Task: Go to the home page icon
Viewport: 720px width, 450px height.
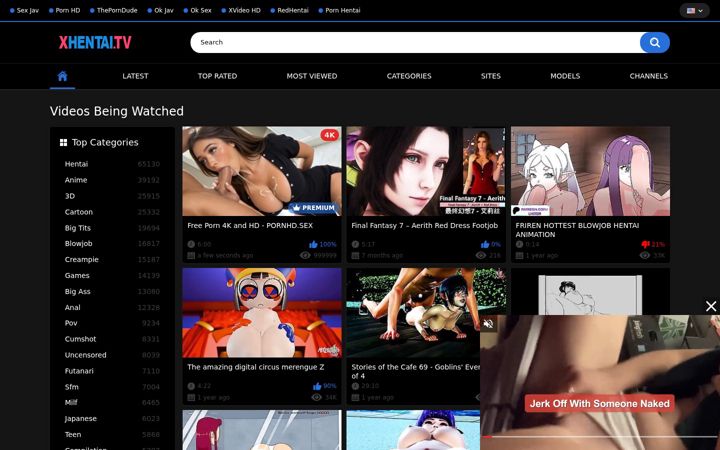Action: click(62, 76)
